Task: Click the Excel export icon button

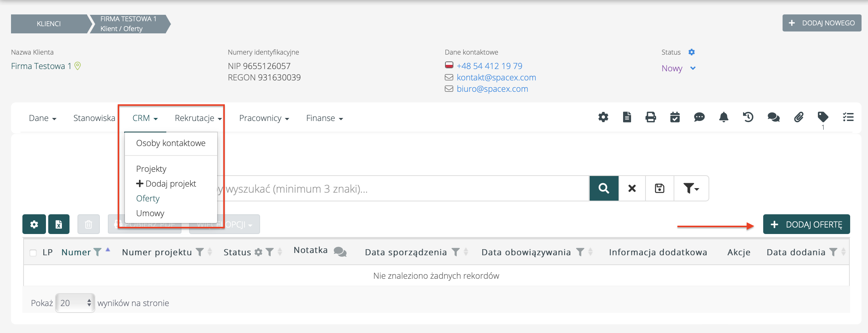Action: pos(59,225)
